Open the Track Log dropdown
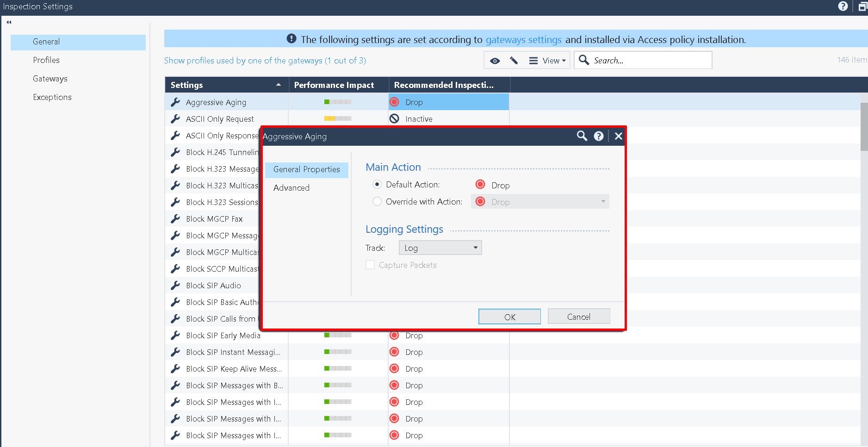Screen dimensions: 868x447 (x=440, y=248)
